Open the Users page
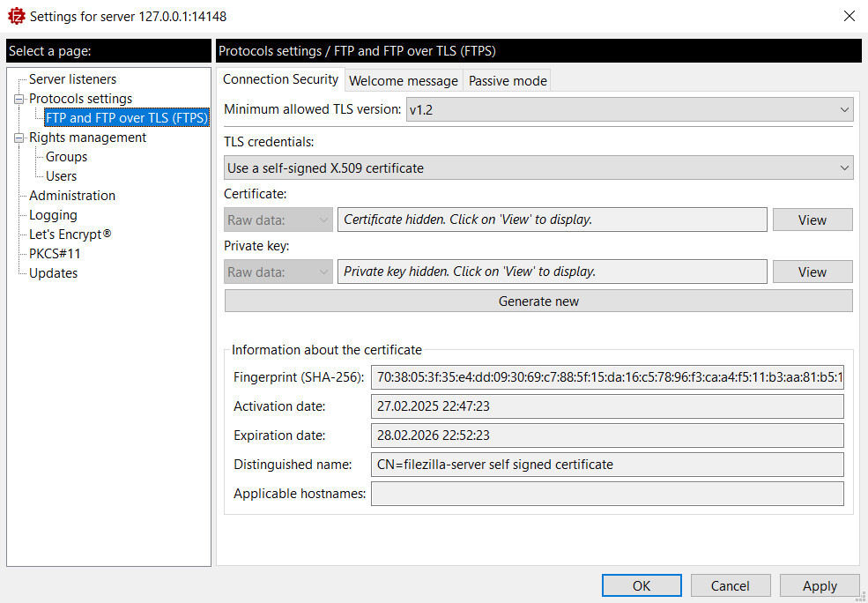Screen dimensions: 868x603 pos(61,176)
